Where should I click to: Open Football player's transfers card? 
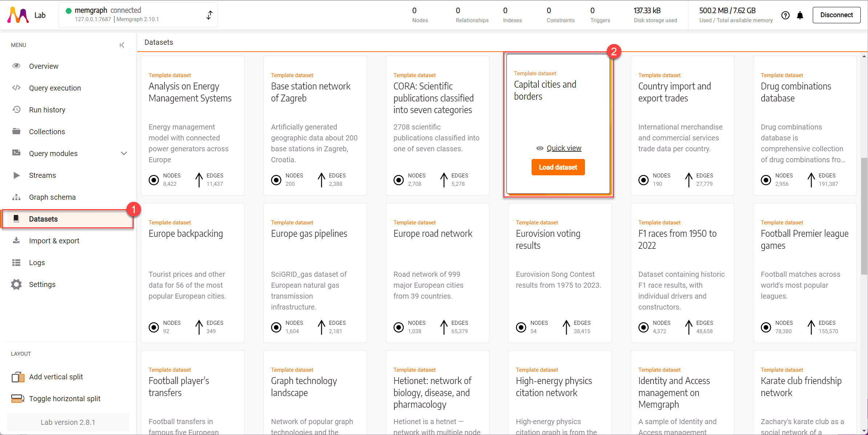click(x=193, y=392)
